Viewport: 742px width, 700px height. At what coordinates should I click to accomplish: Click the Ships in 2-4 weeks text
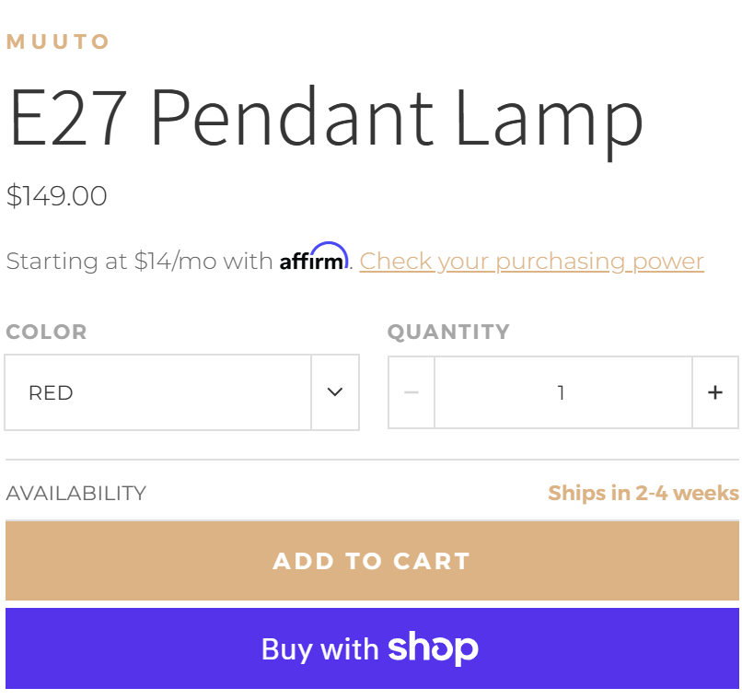tap(643, 493)
